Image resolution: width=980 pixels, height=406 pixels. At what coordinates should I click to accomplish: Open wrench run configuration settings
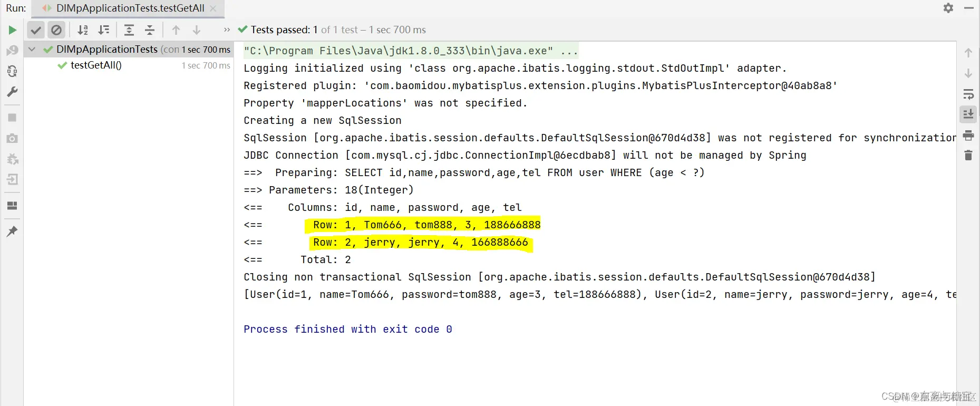click(x=12, y=92)
